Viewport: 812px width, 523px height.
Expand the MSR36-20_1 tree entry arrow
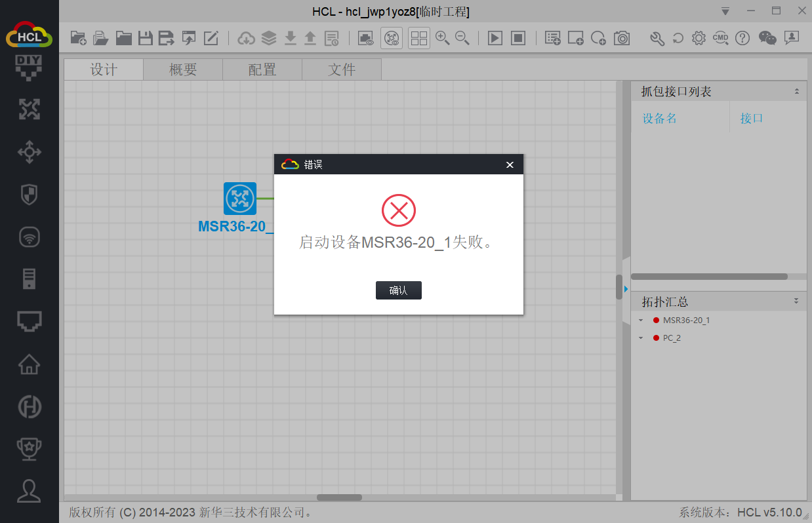[x=640, y=320]
